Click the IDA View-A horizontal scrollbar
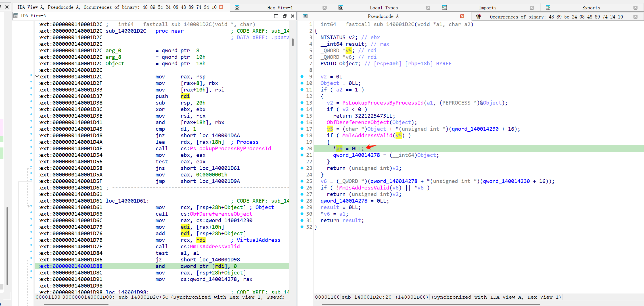Image resolution: width=644 pixels, height=306 pixels. point(76,304)
